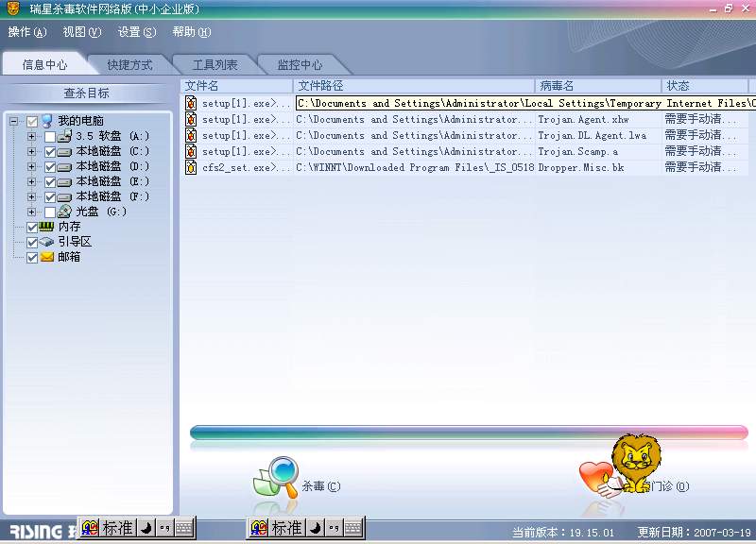
Task: Sort by the 文件名 column header
Action: point(237,86)
